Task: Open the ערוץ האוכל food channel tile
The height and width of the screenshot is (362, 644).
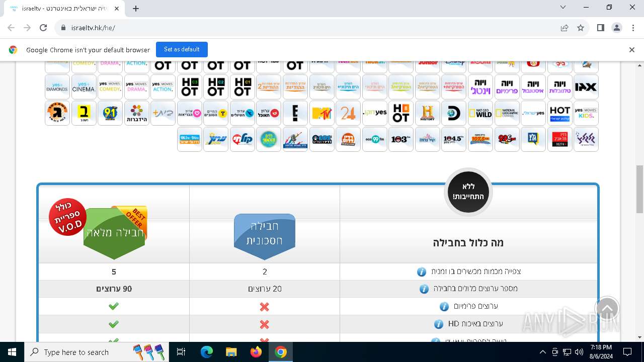Action: click(x=269, y=113)
